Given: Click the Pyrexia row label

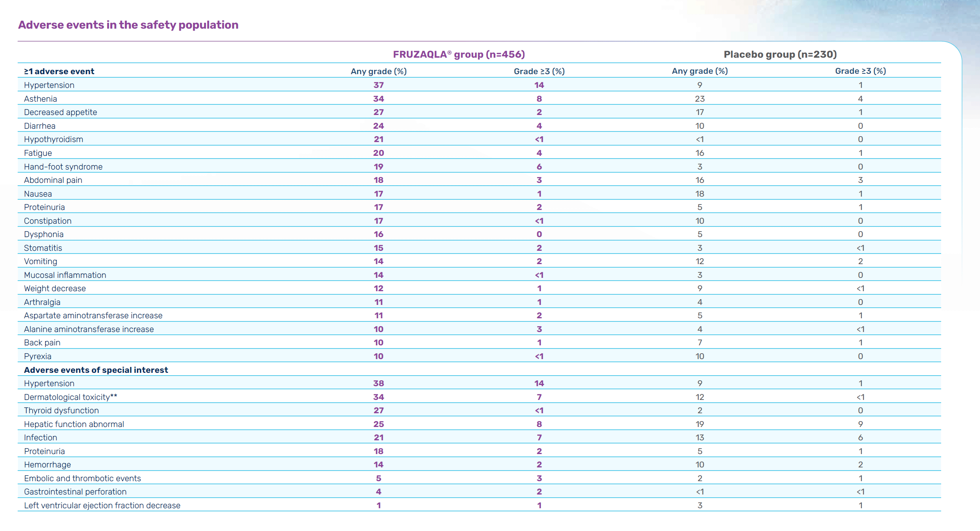Looking at the screenshot, I should point(38,356).
